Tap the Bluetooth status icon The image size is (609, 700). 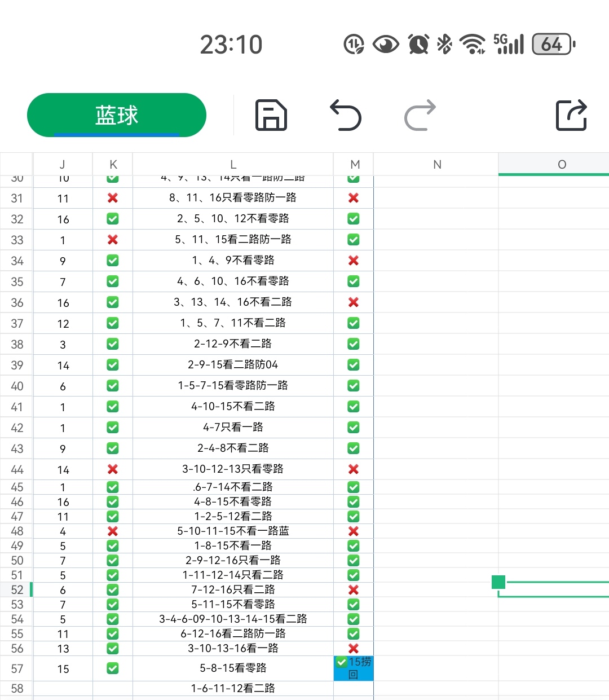(445, 44)
